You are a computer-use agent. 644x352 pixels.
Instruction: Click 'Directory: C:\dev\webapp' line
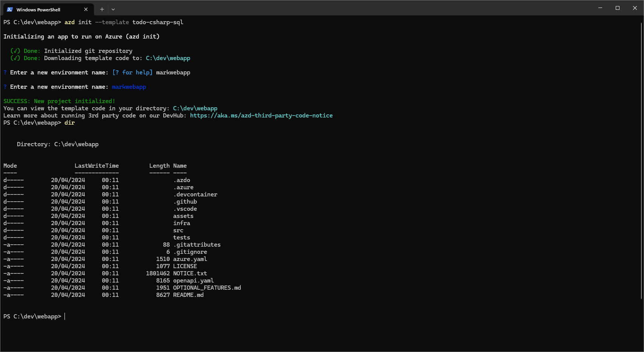[58, 144]
